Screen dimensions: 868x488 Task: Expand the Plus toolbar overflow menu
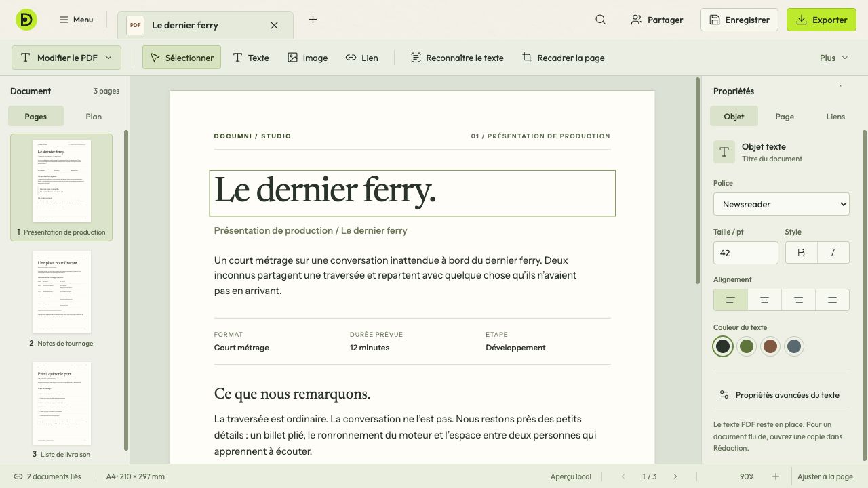coord(833,58)
